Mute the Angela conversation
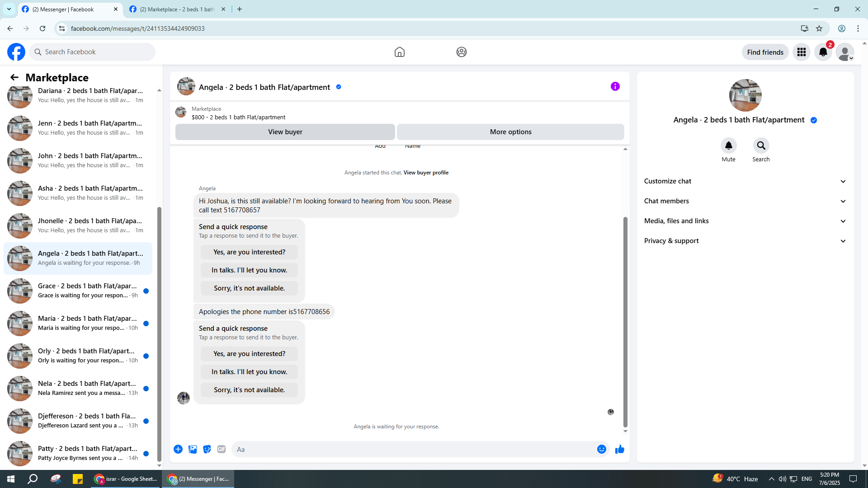 [729, 145]
